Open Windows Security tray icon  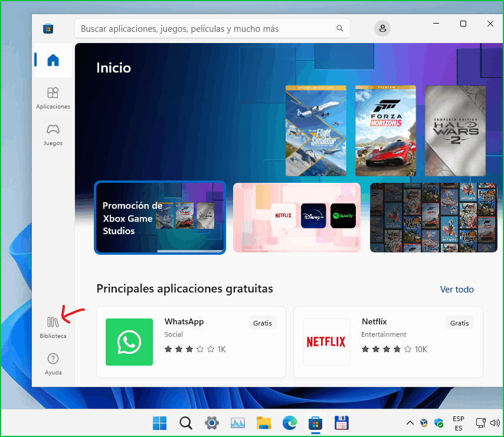tap(438, 423)
